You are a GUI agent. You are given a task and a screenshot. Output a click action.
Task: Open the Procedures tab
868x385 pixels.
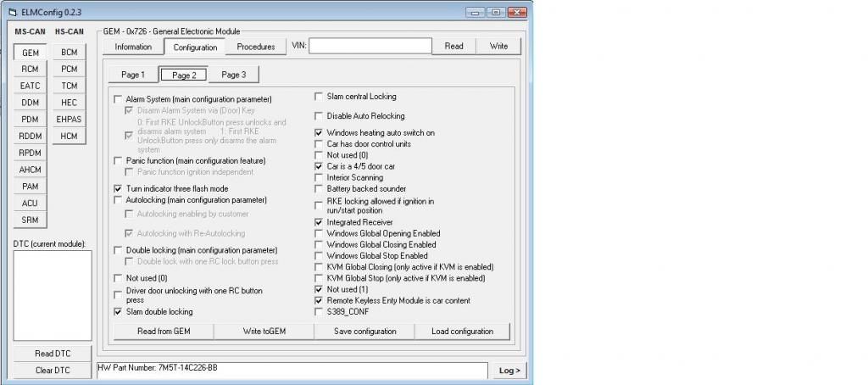(x=255, y=47)
